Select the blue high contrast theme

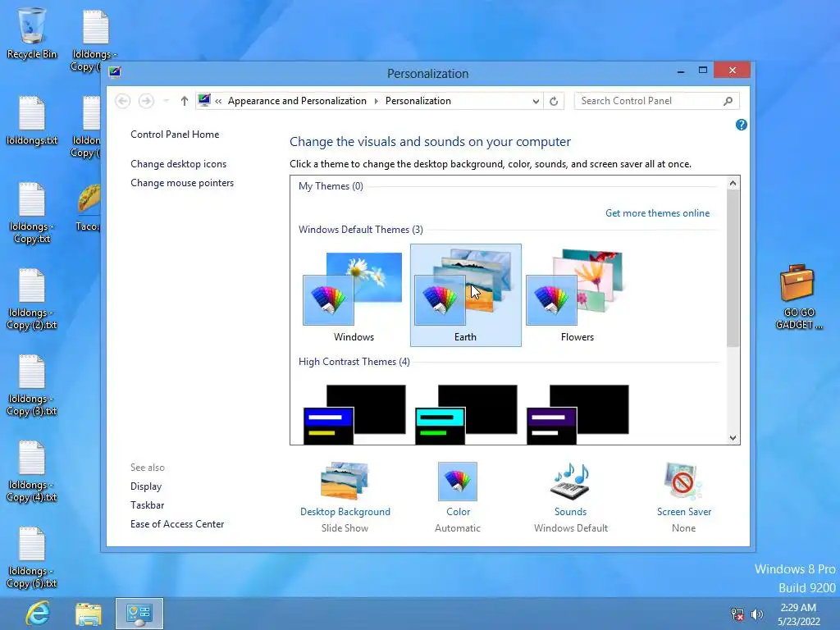click(354, 414)
